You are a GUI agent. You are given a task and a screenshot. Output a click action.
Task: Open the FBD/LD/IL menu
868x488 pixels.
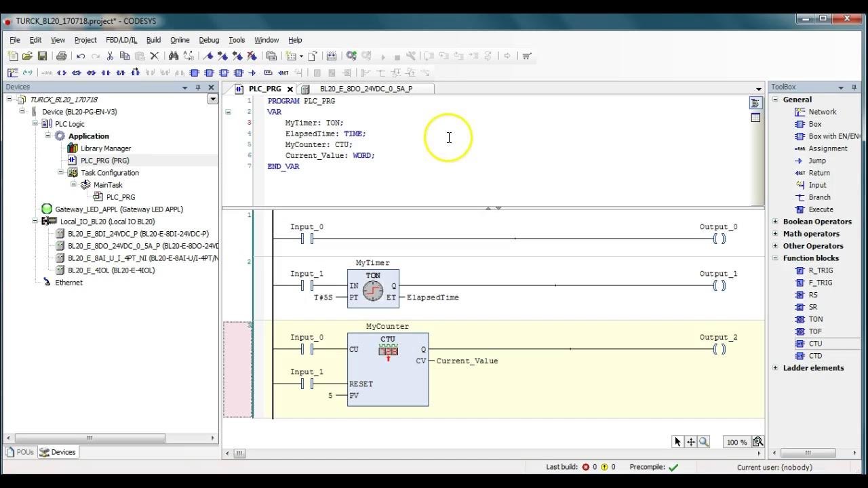(x=121, y=40)
